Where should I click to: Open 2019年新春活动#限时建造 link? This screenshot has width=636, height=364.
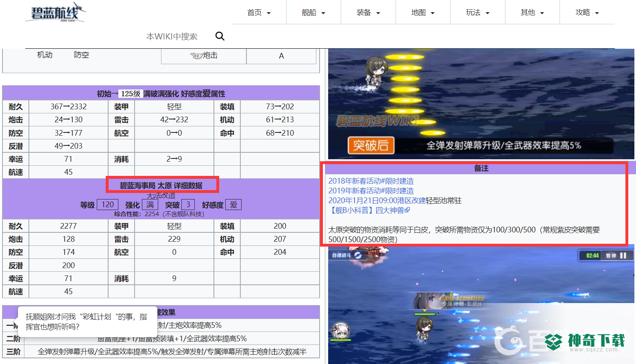click(x=371, y=191)
